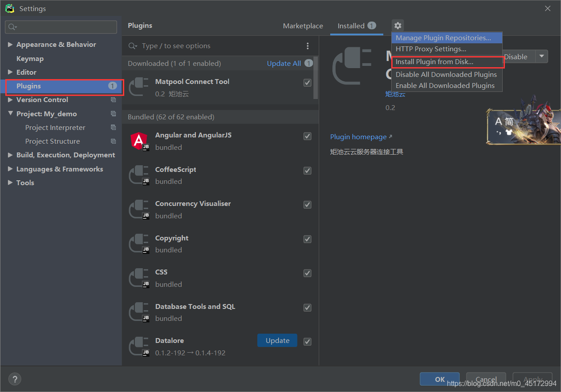Viewport: 561px width, 392px height.
Task: Click the settings sidebar search field
Action: (x=61, y=27)
